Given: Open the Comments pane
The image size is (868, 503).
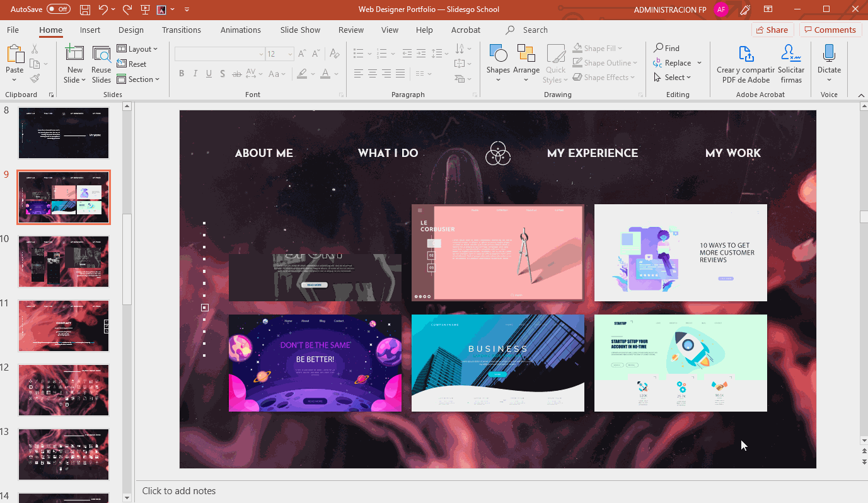Looking at the screenshot, I should coord(830,30).
